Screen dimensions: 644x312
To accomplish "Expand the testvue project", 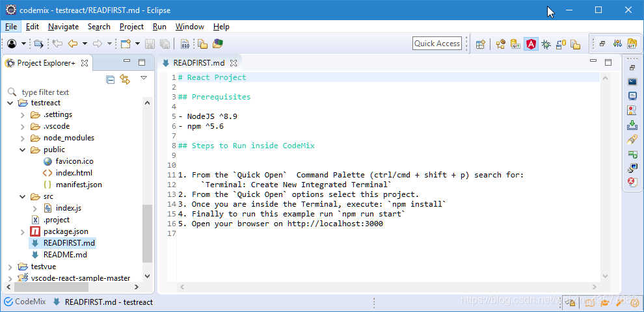I will tap(10, 266).
